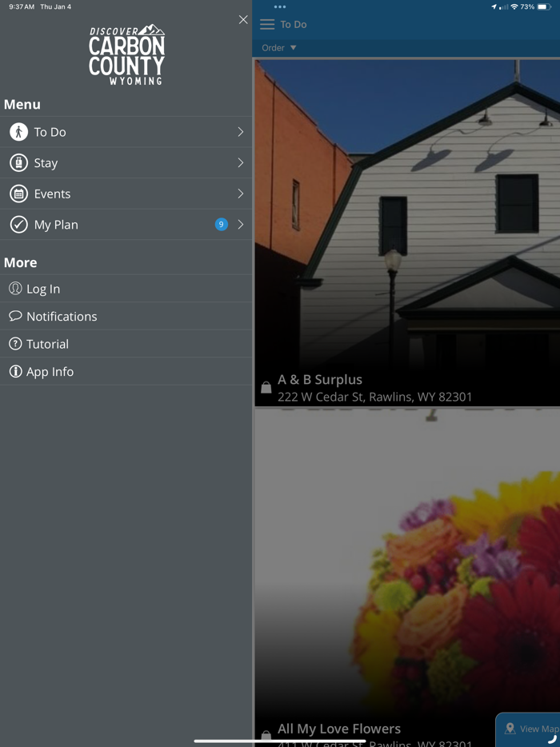
Task: Tap the three dots multitasking indicator
Action: tap(280, 6)
